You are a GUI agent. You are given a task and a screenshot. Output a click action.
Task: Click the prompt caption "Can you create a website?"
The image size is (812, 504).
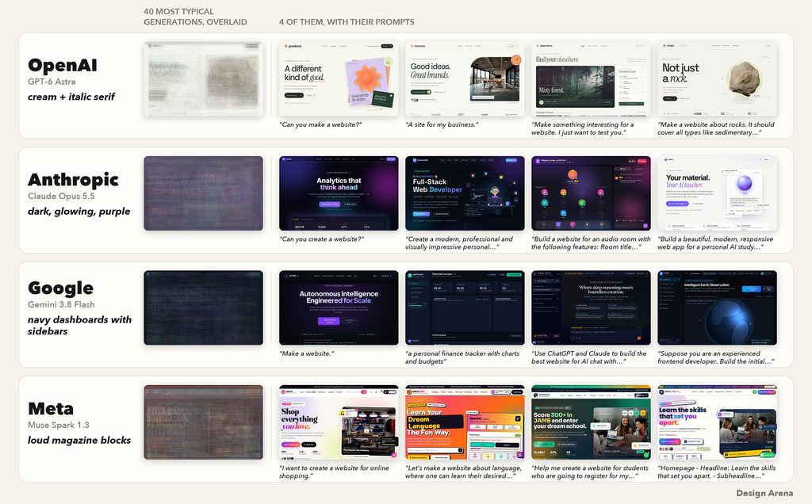[322, 239]
